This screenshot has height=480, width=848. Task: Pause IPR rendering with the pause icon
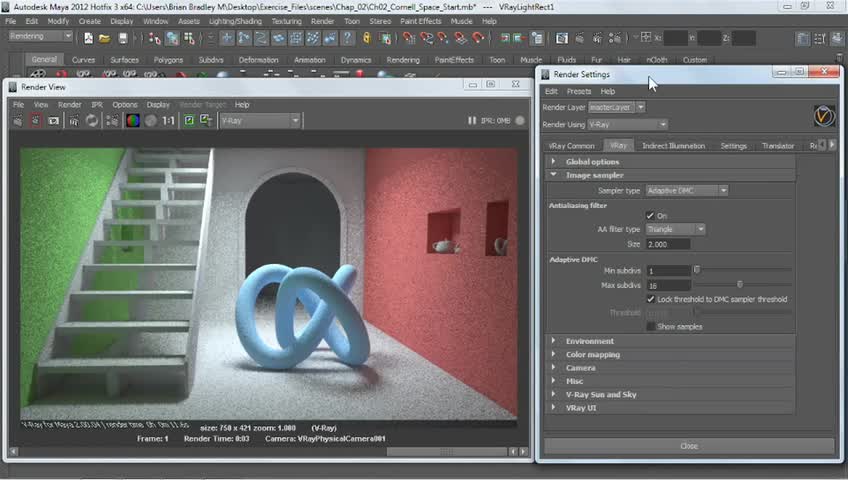(472, 120)
